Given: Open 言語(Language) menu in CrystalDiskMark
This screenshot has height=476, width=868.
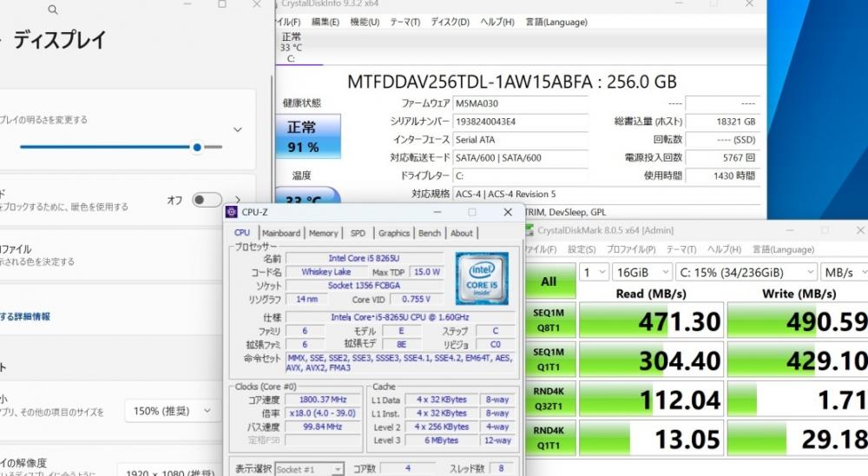Looking at the screenshot, I should point(783,249).
